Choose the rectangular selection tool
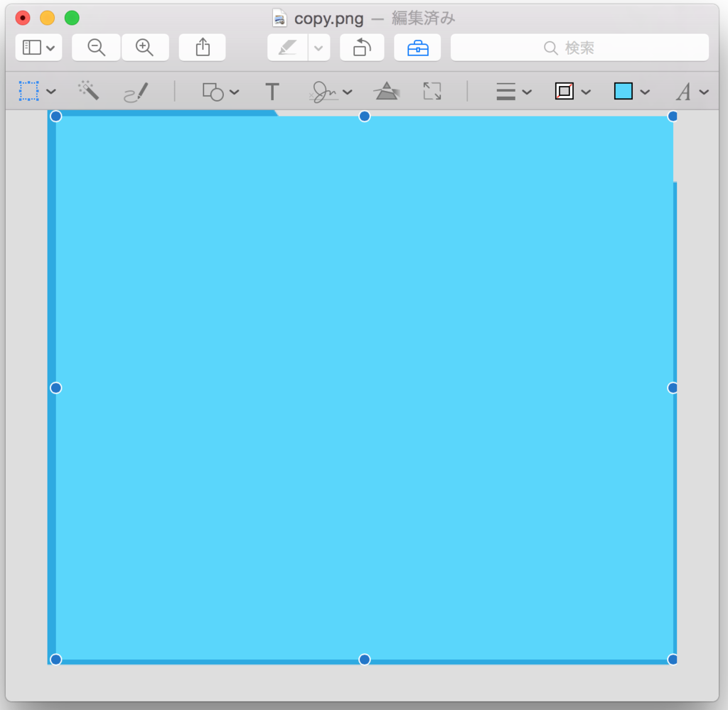The image size is (728, 710). [28, 92]
